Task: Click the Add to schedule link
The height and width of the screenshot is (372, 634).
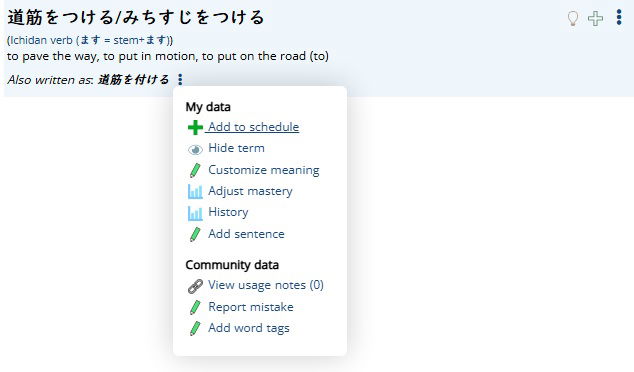Action: click(x=254, y=127)
